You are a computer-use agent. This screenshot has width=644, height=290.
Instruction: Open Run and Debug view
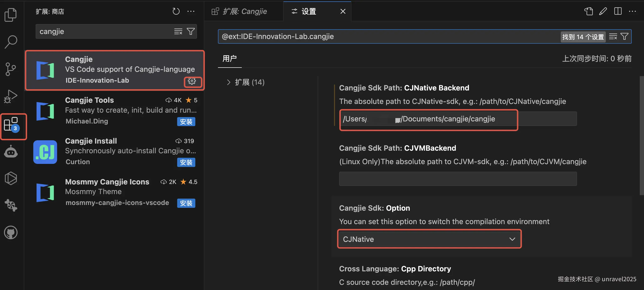(11, 96)
